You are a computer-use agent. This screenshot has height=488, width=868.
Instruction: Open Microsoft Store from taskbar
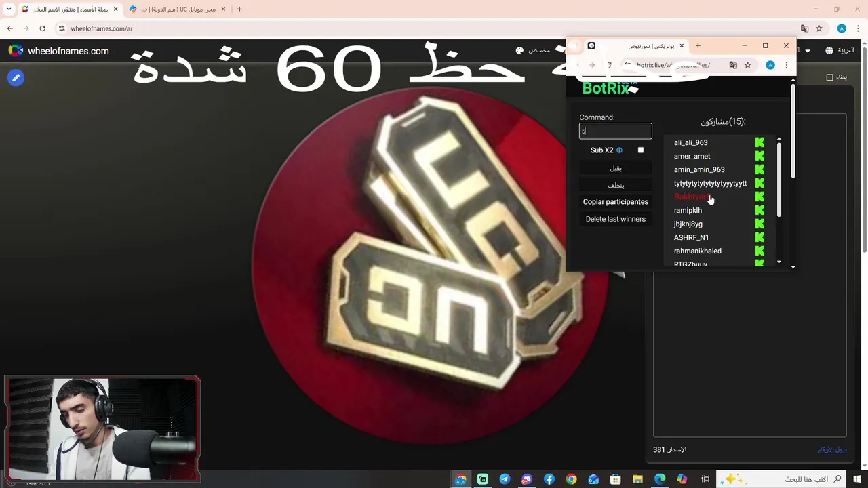(615, 479)
